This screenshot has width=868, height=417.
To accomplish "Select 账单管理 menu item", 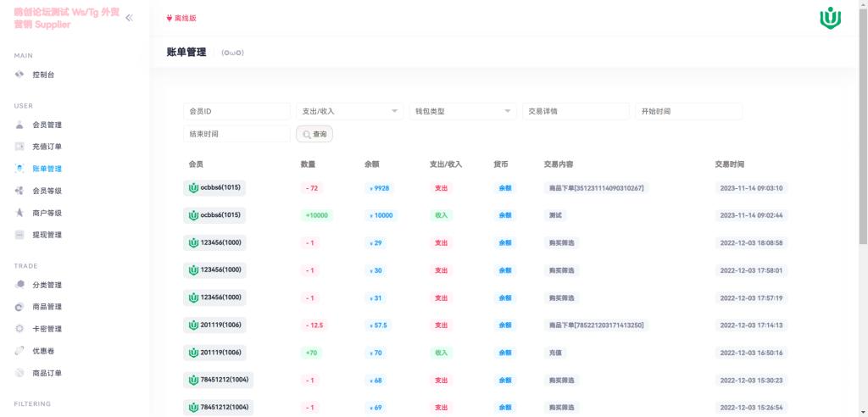I will [47, 169].
